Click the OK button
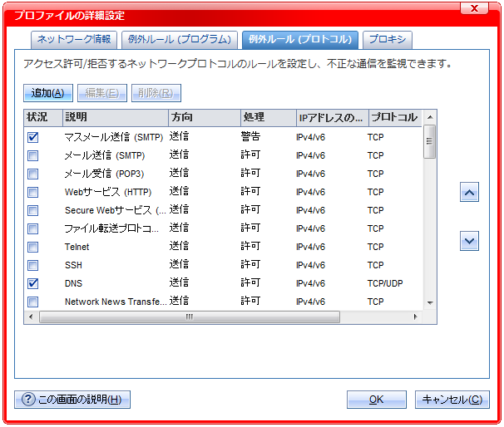 tap(376, 400)
